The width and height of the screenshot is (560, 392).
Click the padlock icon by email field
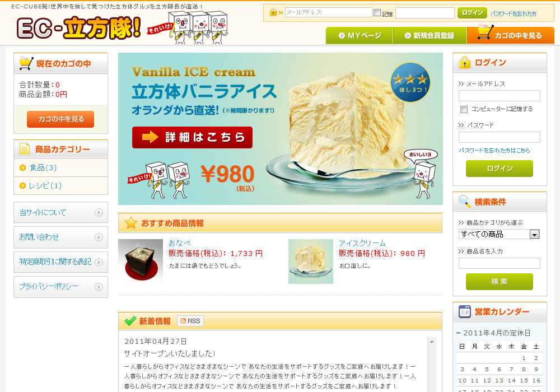273,12
